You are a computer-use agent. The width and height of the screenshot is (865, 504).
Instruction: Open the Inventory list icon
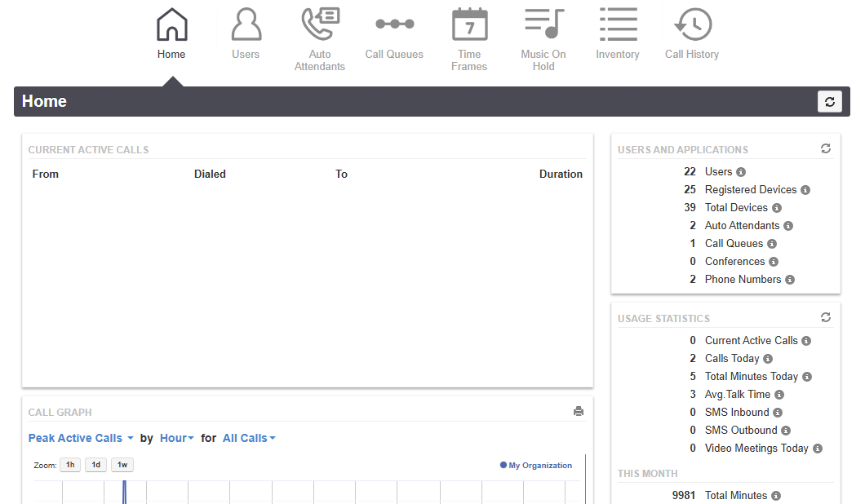pos(618,25)
